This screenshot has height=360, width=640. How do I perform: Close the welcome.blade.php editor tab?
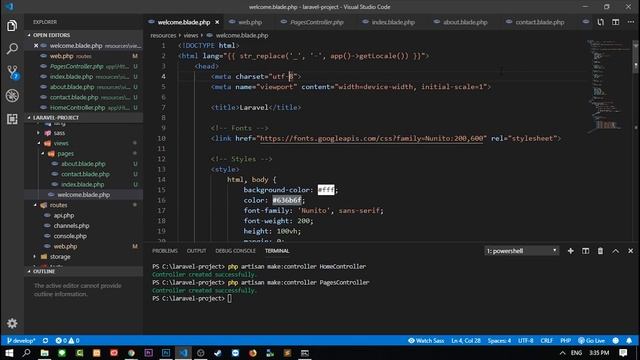click(217, 22)
